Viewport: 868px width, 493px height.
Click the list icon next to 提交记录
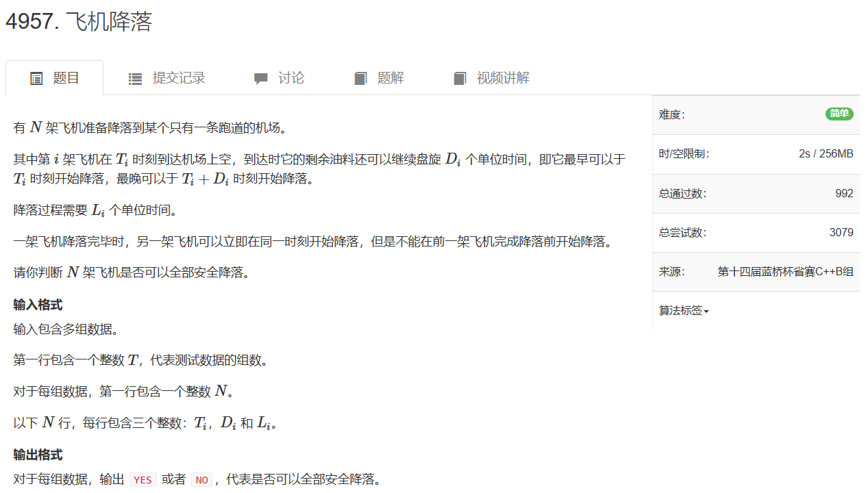point(135,77)
